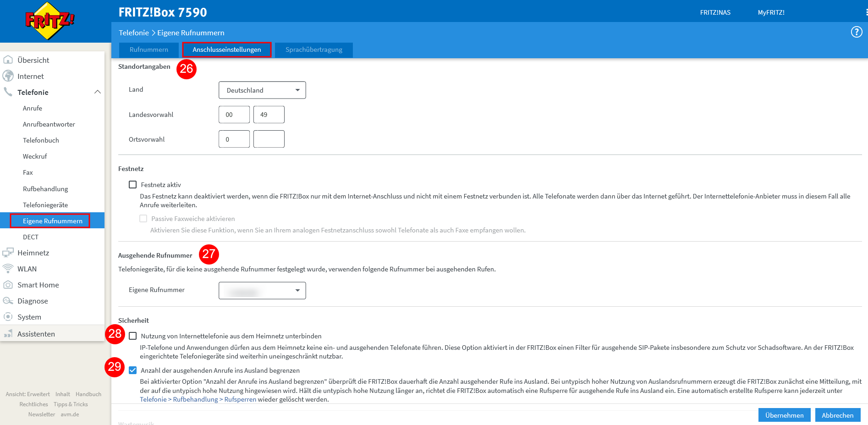Uncheck Anzahl der ausgehenden Anrufe begrenzen
Viewport: 868px width, 425px height.
pyautogui.click(x=133, y=370)
